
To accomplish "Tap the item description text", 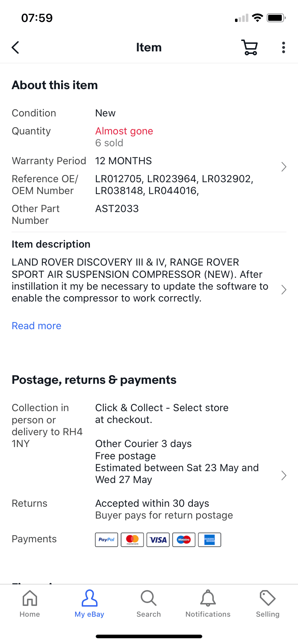I will point(140,280).
